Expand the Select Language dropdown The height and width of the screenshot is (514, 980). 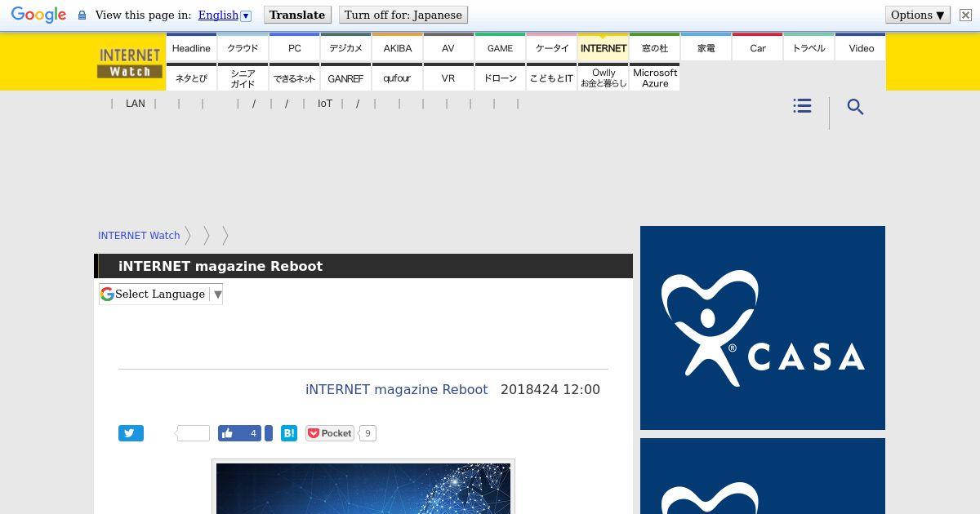pyautogui.click(x=161, y=294)
